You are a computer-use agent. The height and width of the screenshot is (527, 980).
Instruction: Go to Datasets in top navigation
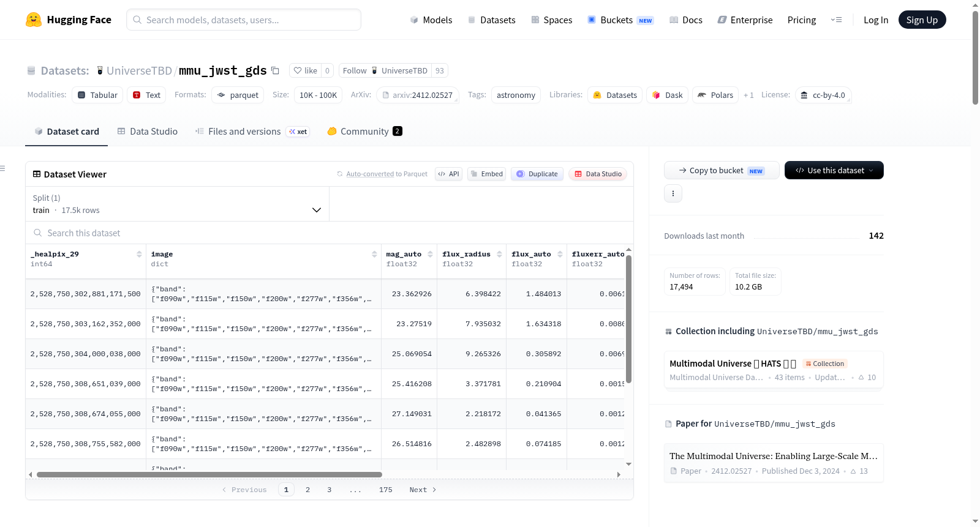tap(491, 20)
